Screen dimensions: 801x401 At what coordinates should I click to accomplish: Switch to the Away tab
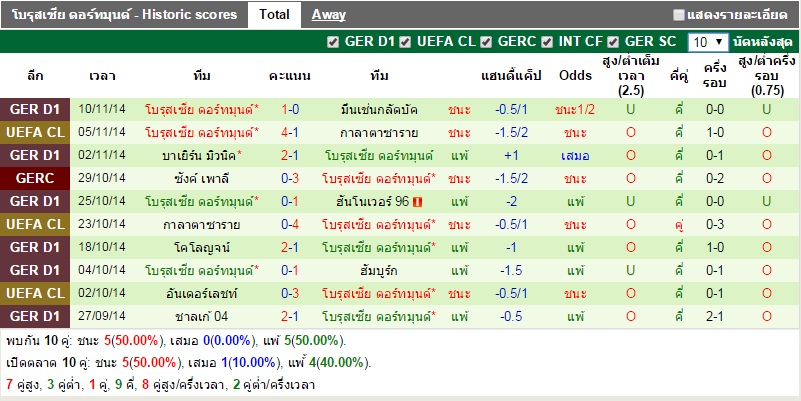(329, 15)
